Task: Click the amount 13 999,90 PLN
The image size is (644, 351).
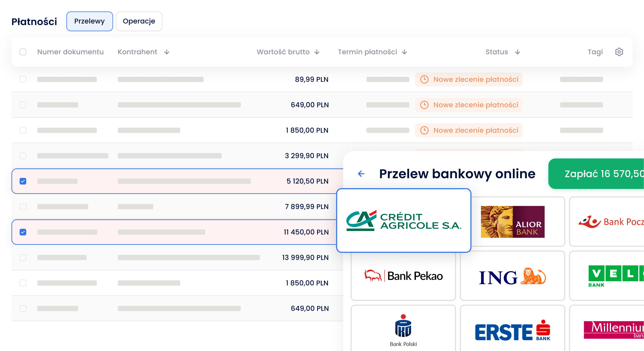Action: tap(305, 258)
